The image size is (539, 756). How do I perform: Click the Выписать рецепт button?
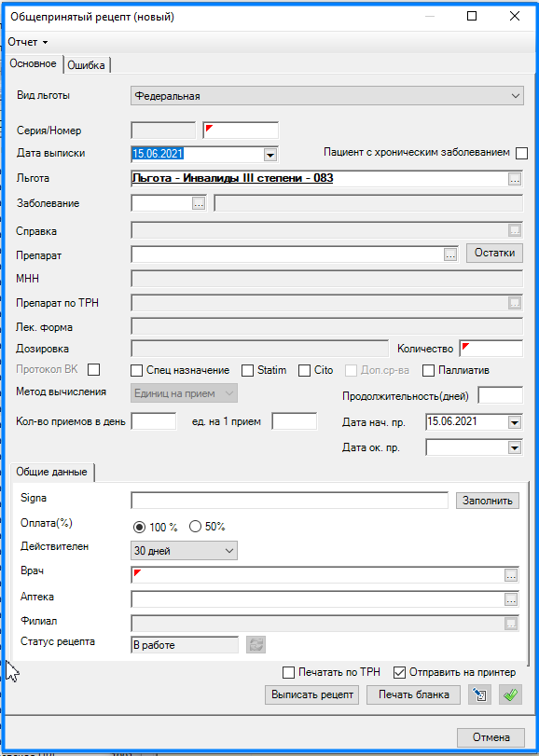311,694
